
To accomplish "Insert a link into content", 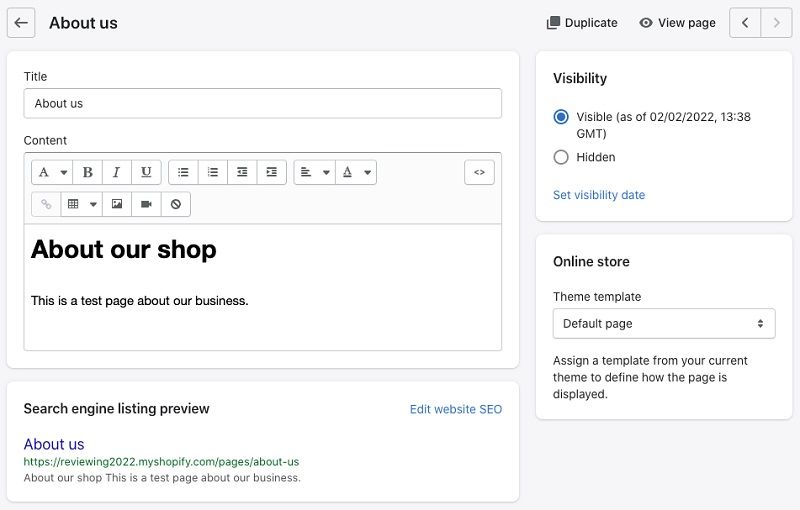I will pos(46,204).
